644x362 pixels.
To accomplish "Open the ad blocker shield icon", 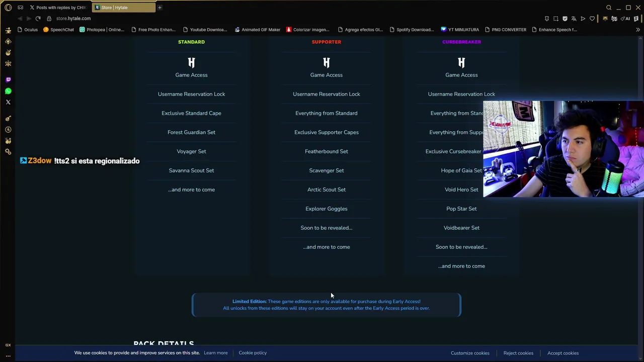I will pos(565,19).
